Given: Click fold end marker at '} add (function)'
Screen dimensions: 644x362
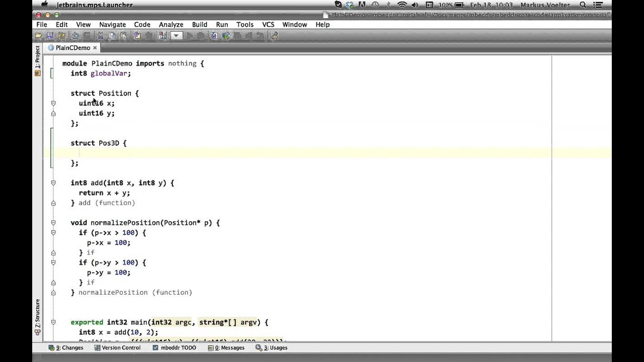Looking at the screenshot, I should (53, 203).
